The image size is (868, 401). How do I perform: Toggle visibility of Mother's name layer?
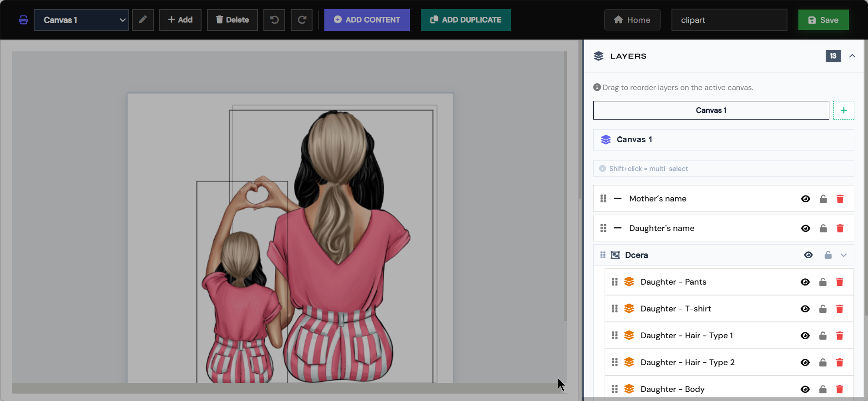[x=806, y=199]
